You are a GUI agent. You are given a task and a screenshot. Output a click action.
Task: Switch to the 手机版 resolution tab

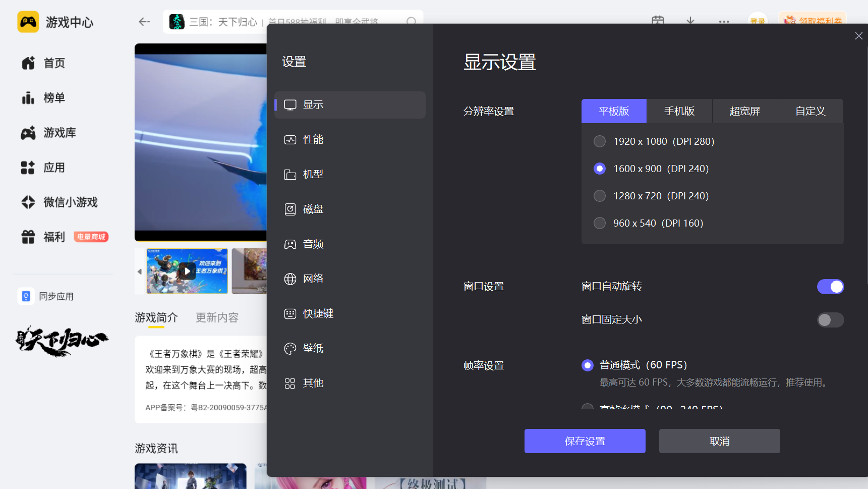[679, 112]
